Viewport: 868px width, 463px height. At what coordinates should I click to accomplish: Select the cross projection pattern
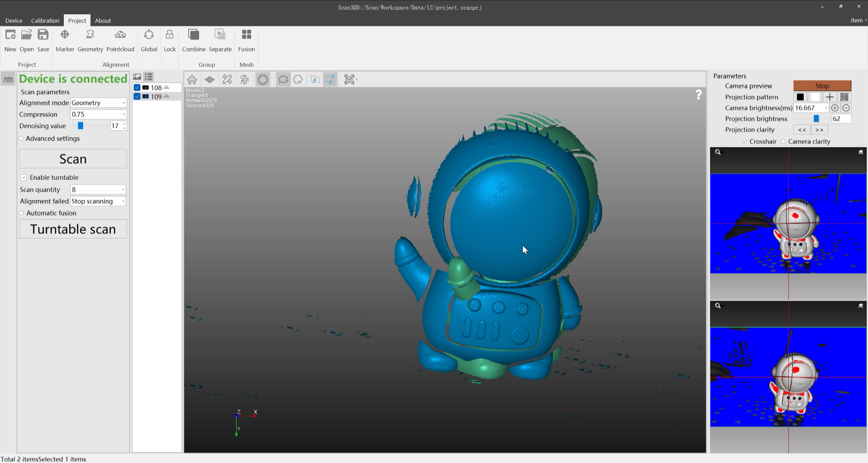pyautogui.click(x=830, y=97)
